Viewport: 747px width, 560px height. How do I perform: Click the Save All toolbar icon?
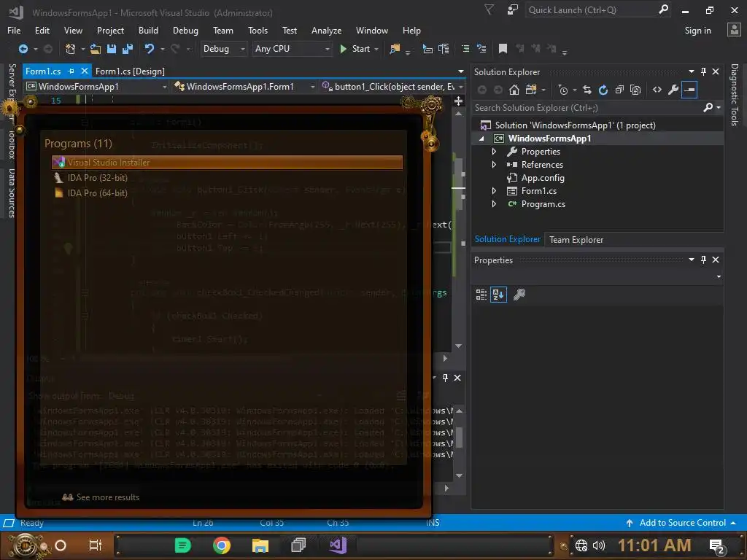[128, 49]
